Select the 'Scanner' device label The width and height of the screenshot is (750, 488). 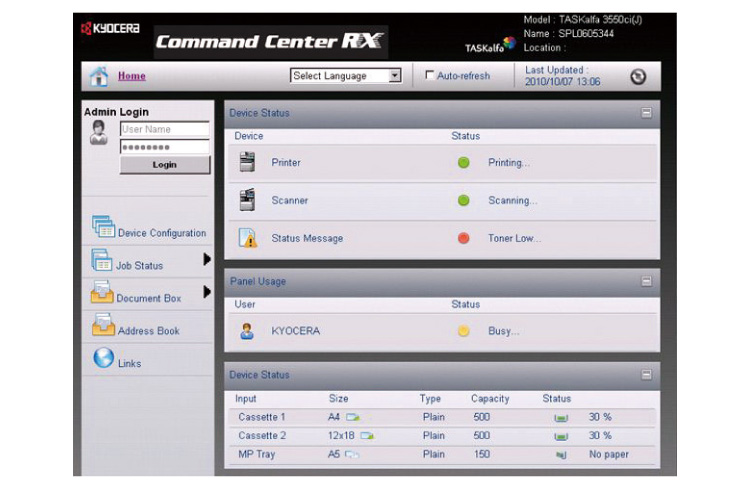[x=289, y=200]
